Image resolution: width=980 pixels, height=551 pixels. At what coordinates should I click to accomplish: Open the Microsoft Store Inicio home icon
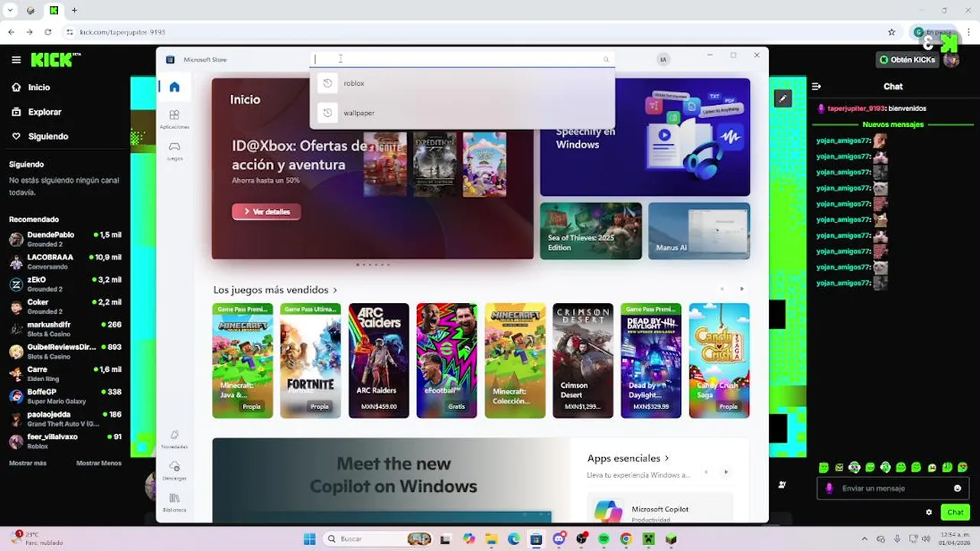(174, 86)
